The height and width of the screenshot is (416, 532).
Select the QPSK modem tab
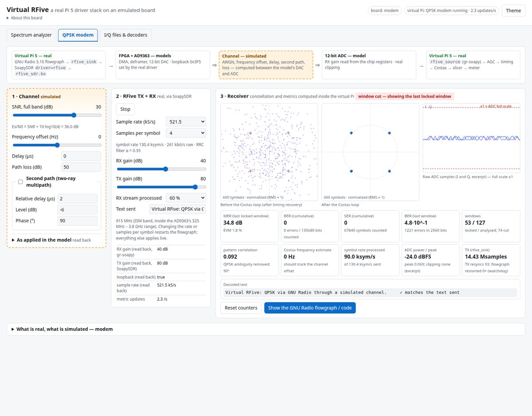point(78,35)
